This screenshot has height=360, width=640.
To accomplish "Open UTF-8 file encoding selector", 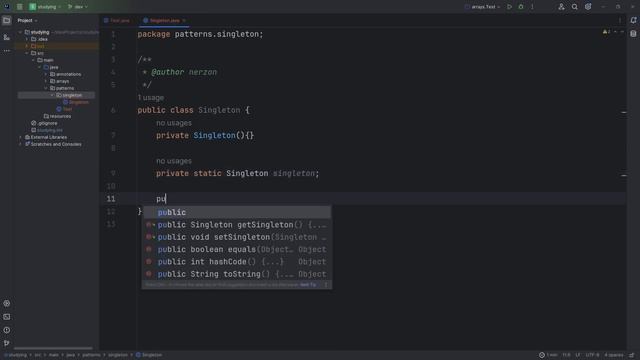I will (x=592, y=355).
